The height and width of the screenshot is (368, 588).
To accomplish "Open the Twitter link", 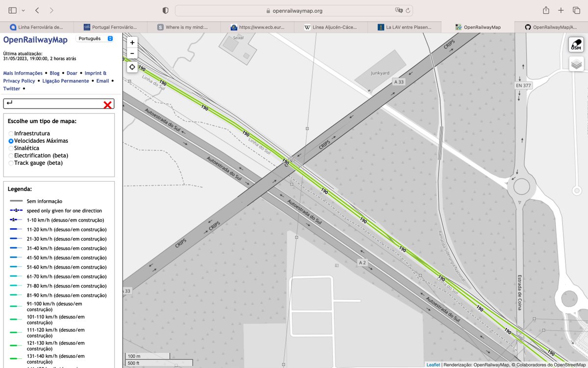I will [x=12, y=89].
